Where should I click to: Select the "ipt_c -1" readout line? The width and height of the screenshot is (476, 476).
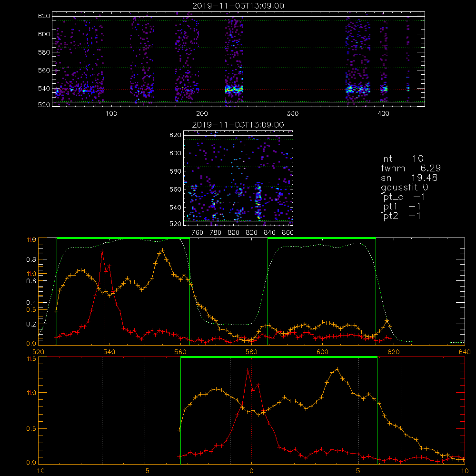pyautogui.click(x=403, y=197)
